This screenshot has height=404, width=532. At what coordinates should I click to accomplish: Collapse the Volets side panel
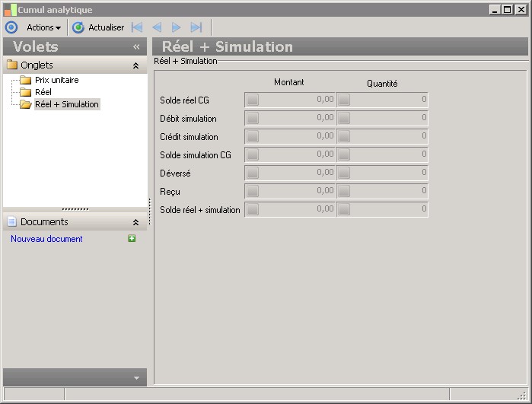[x=136, y=47]
